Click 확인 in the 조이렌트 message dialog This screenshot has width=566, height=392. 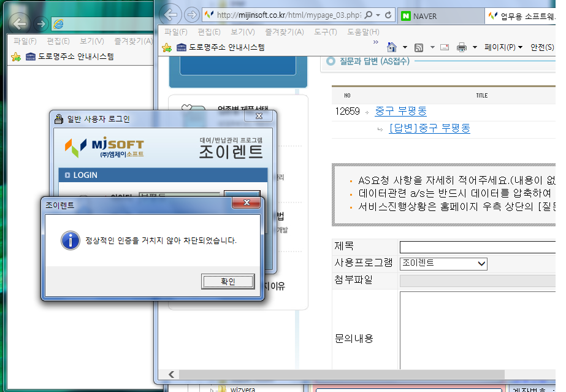pos(228,281)
